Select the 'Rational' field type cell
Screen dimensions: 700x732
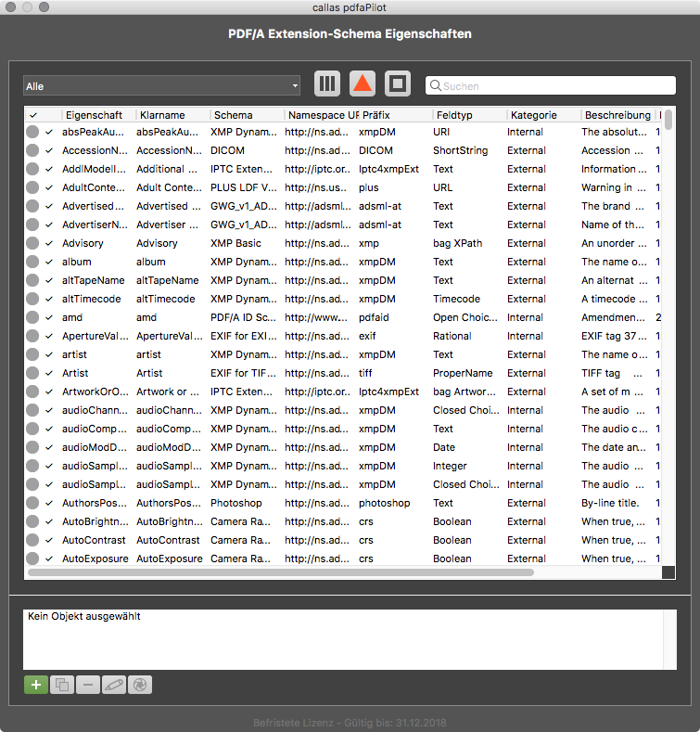452,336
